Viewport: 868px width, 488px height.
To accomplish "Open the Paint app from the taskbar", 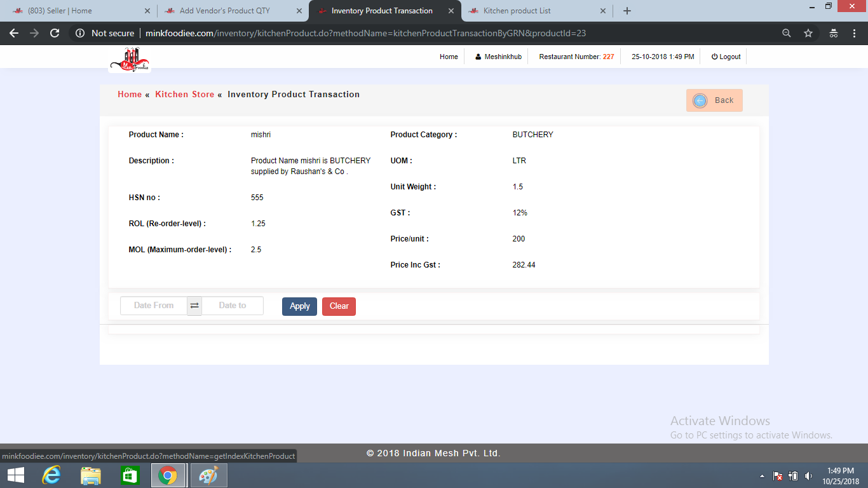I will 208,475.
